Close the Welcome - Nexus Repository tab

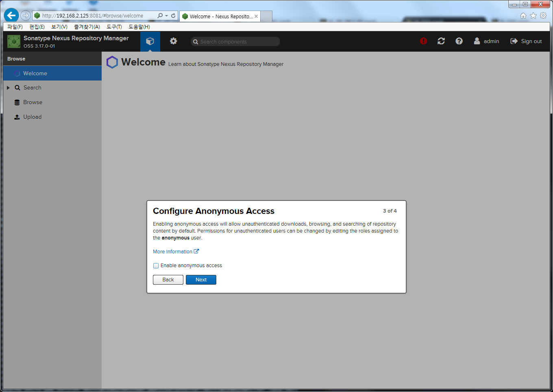point(256,16)
